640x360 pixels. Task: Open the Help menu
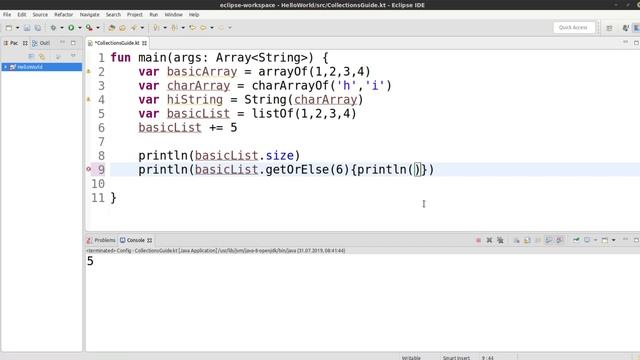click(x=194, y=15)
